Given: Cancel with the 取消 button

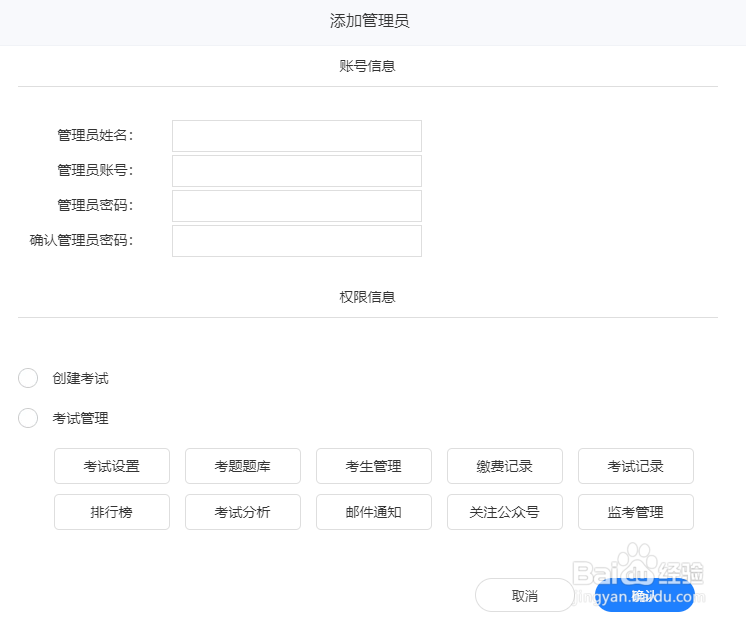Looking at the screenshot, I should click(x=525, y=595).
